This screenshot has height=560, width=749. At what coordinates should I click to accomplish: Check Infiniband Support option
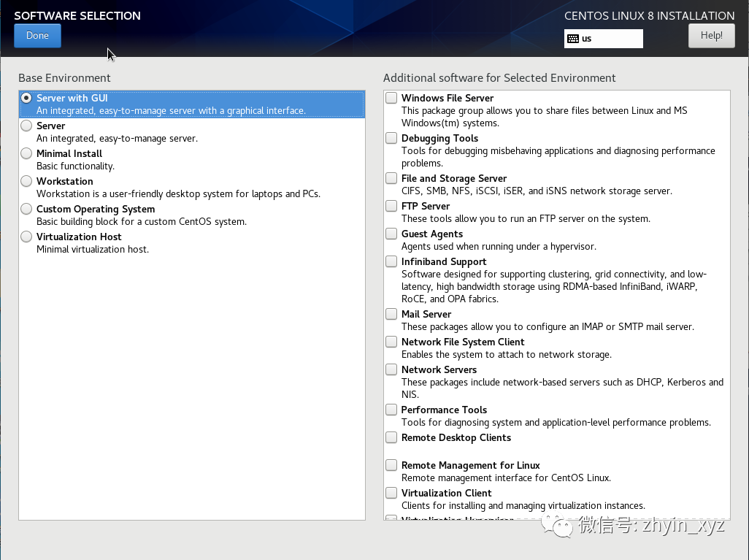391,261
